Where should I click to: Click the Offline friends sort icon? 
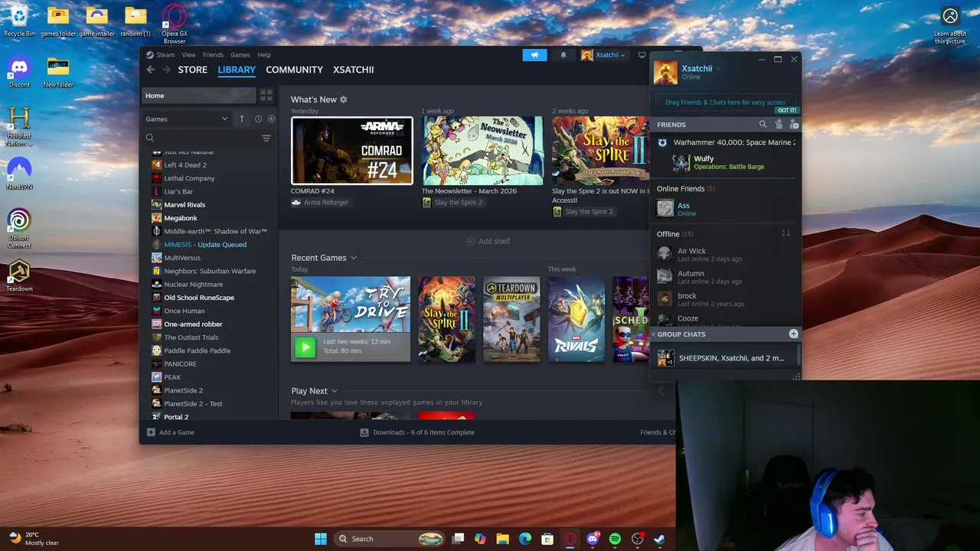point(786,233)
